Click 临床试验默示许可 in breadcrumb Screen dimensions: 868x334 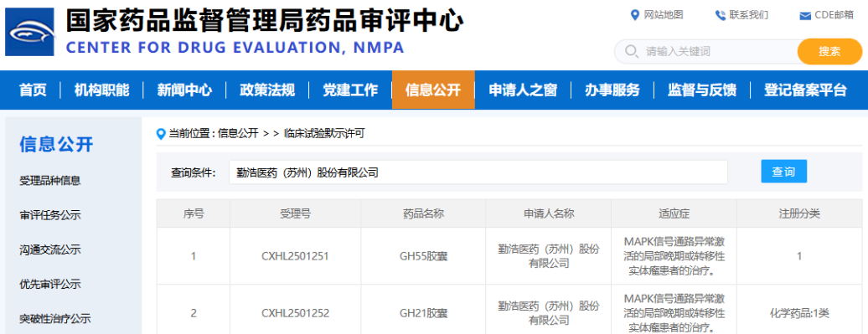pos(324,133)
